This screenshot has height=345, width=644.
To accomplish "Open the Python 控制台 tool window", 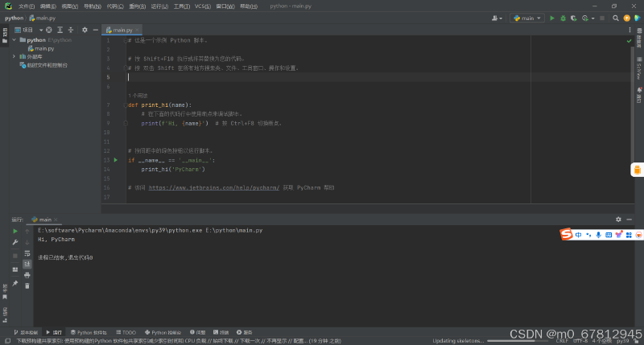I will [163, 332].
